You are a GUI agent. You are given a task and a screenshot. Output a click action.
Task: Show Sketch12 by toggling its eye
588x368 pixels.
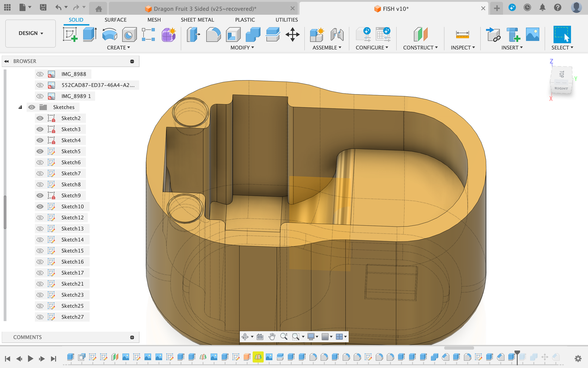click(x=40, y=218)
